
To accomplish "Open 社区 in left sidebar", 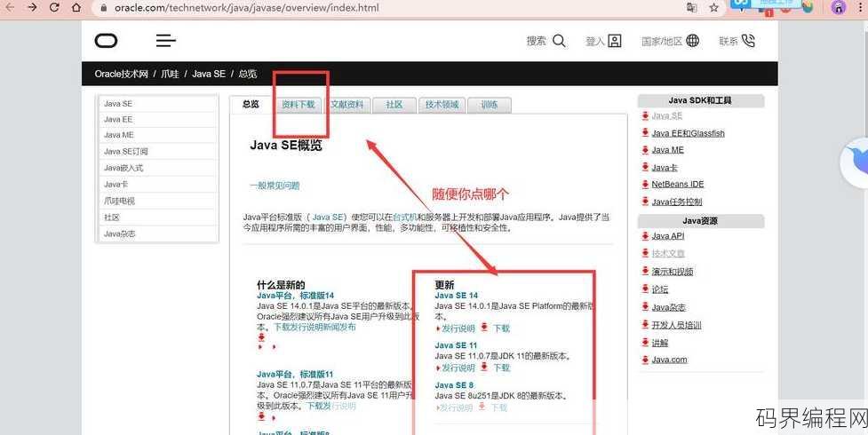I will (x=158, y=217).
